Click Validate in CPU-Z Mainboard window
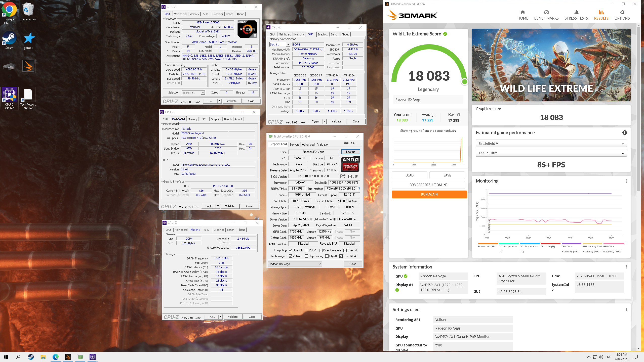644x362 pixels. pyautogui.click(x=230, y=206)
